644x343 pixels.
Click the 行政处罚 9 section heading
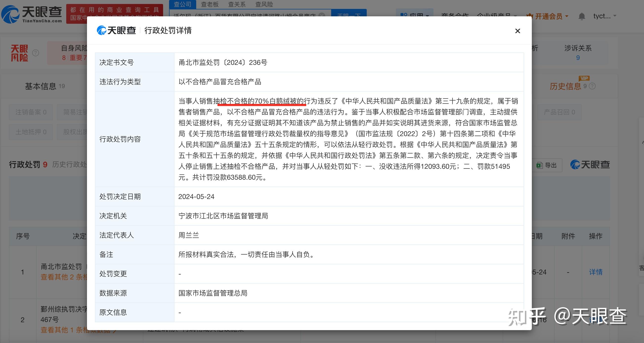click(x=28, y=165)
